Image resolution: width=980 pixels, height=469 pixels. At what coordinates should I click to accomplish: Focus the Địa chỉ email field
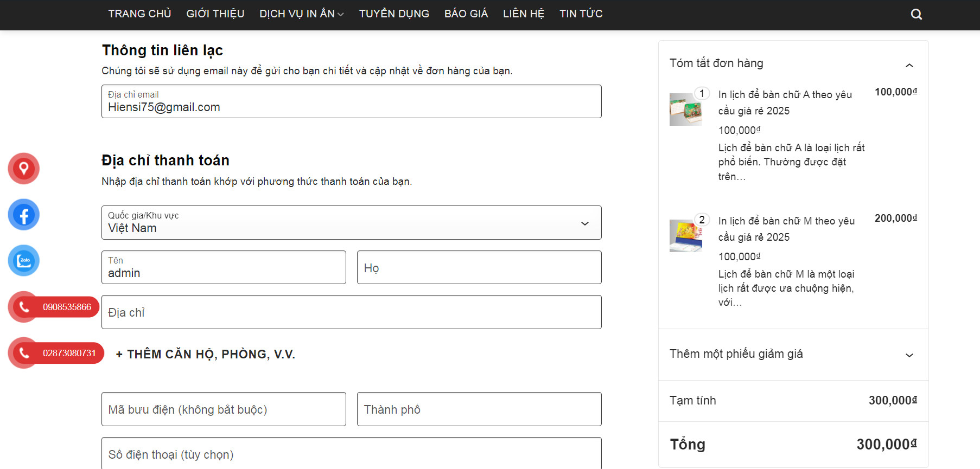[352, 101]
